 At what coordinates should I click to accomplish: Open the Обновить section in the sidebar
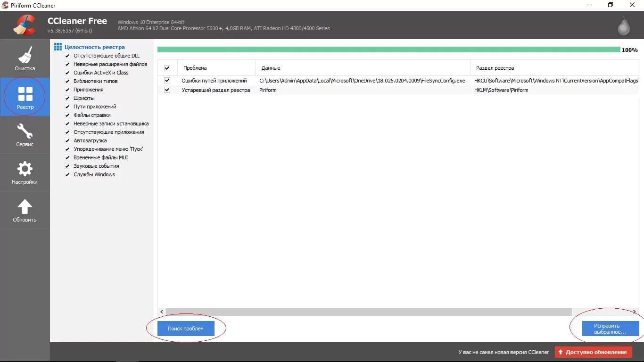25,206
